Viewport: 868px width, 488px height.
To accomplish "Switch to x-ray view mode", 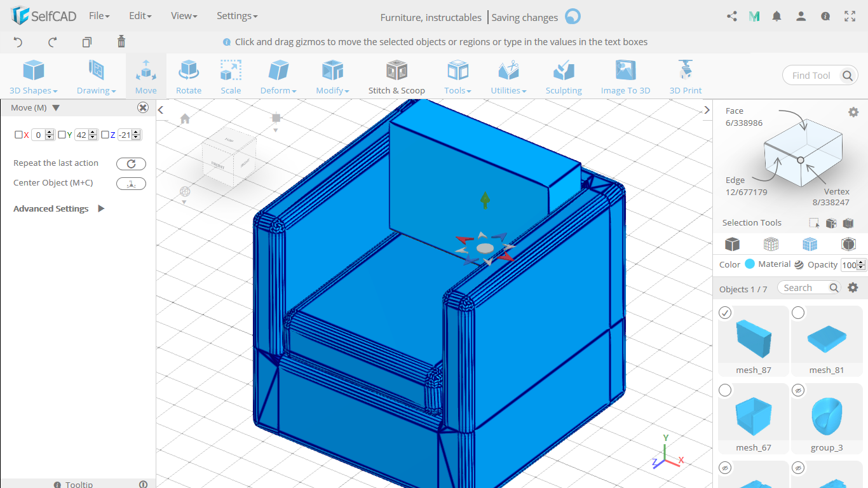I will pyautogui.click(x=848, y=244).
